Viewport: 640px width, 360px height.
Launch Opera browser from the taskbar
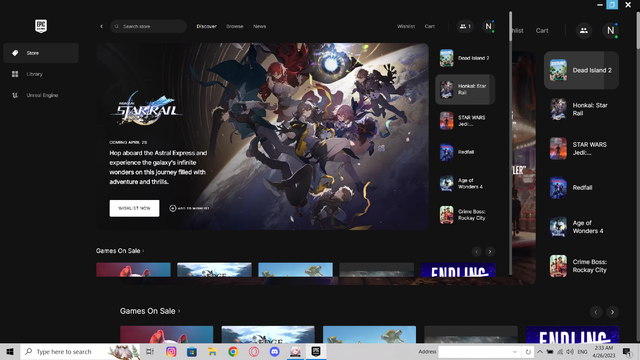[x=254, y=351]
